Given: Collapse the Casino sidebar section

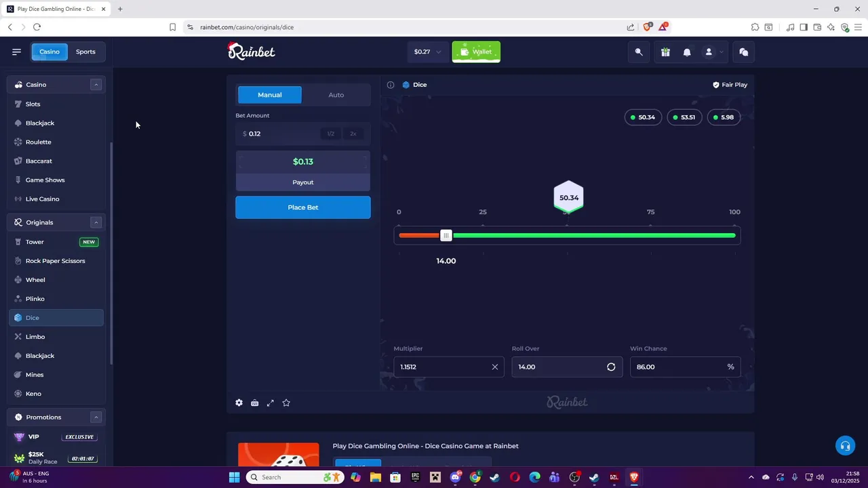Looking at the screenshot, I should click(x=96, y=85).
